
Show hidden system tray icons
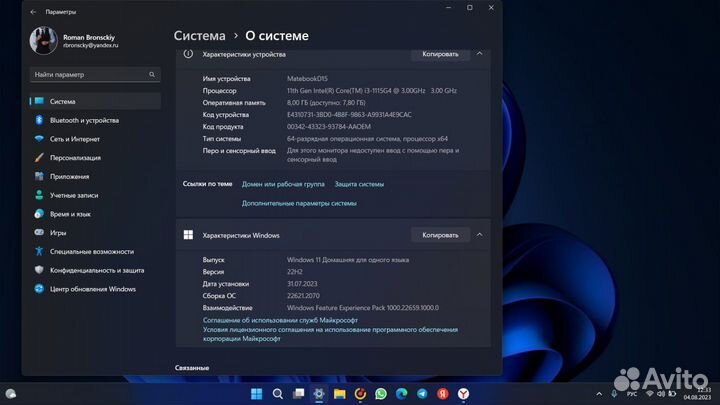pos(599,394)
